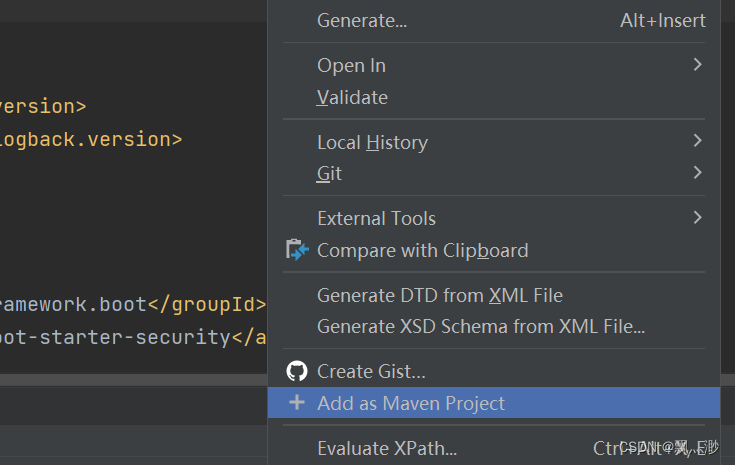Image resolution: width=735 pixels, height=465 pixels.
Task: Click the groupId closing tag in the editor
Action: 207,305
